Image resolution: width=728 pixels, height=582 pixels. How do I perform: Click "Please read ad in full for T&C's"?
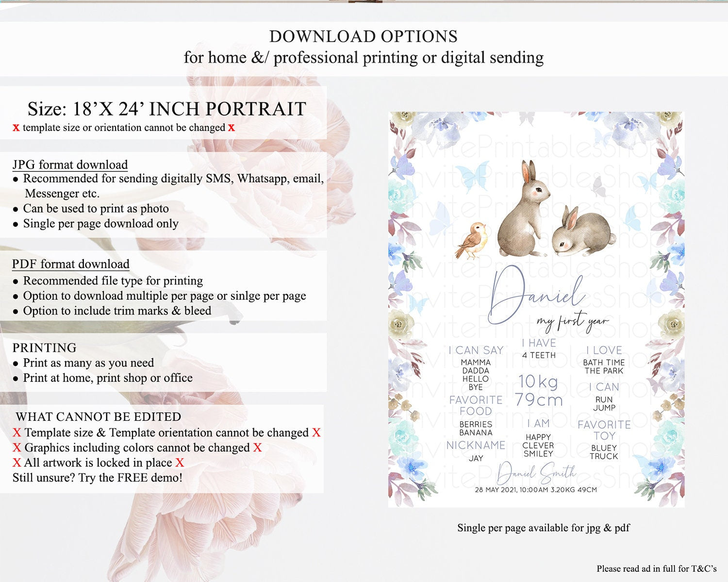[x=656, y=568]
